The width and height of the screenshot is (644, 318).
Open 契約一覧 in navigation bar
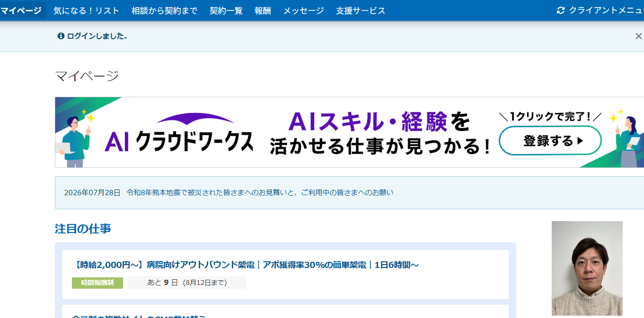tap(226, 10)
